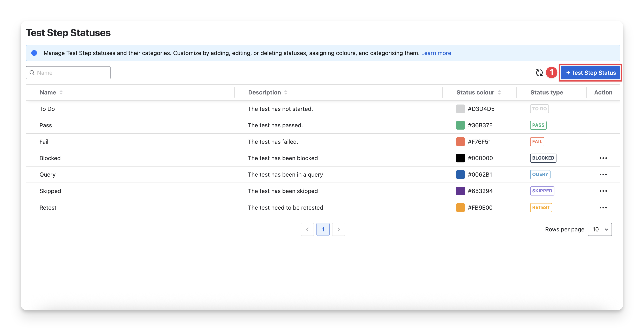Sort the table by the Name column
Screen dimensions: 644x331
pos(61,92)
